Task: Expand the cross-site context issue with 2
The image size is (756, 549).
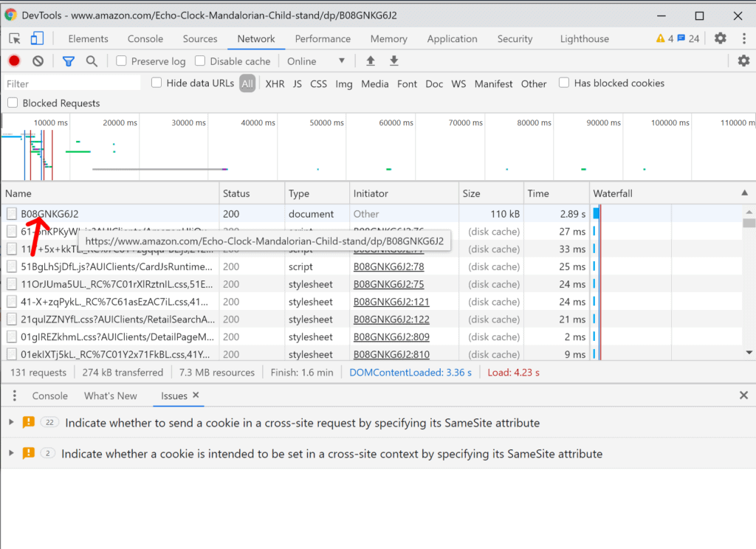Action: [x=11, y=453]
